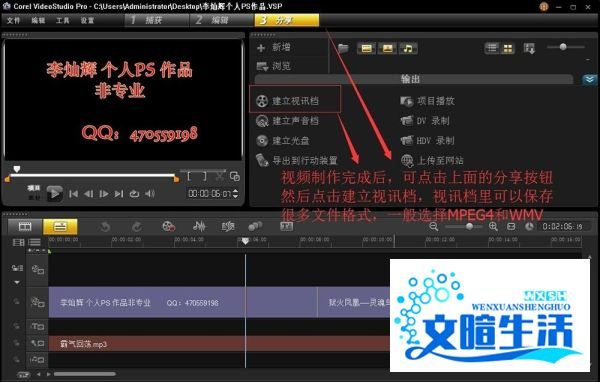This screenshot has width=600, height=382.
Task: Jump to start with the Home button
Action: [73, 194]
